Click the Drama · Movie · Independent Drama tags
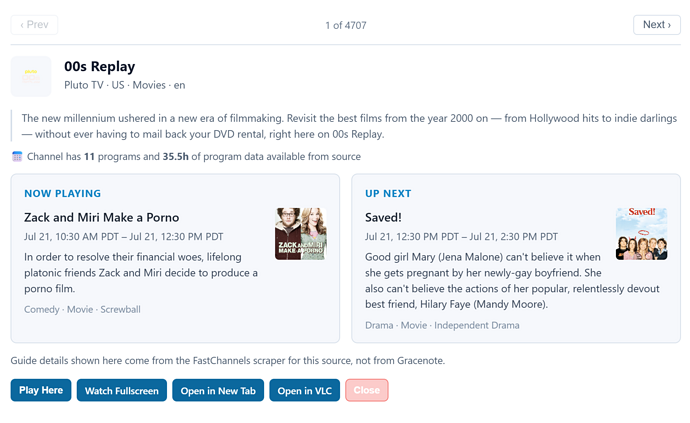The width and height of the screenshot is (690, 423). (442, 325)
